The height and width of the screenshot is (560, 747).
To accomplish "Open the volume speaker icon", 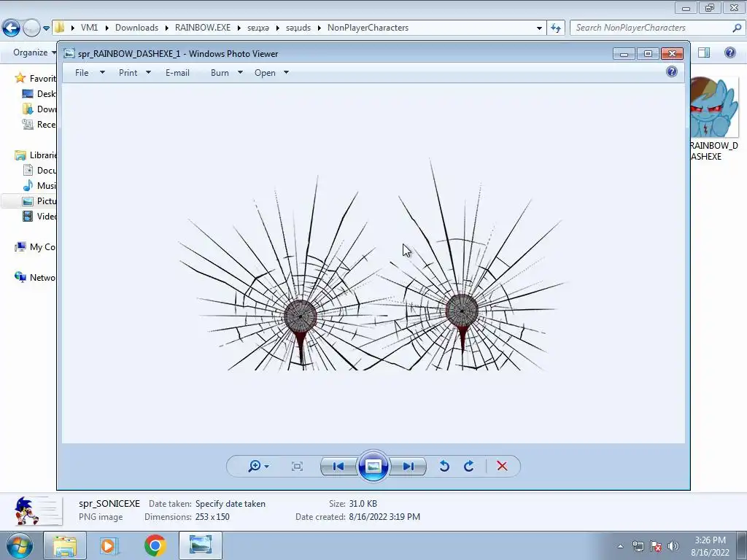I will [673, 546].
